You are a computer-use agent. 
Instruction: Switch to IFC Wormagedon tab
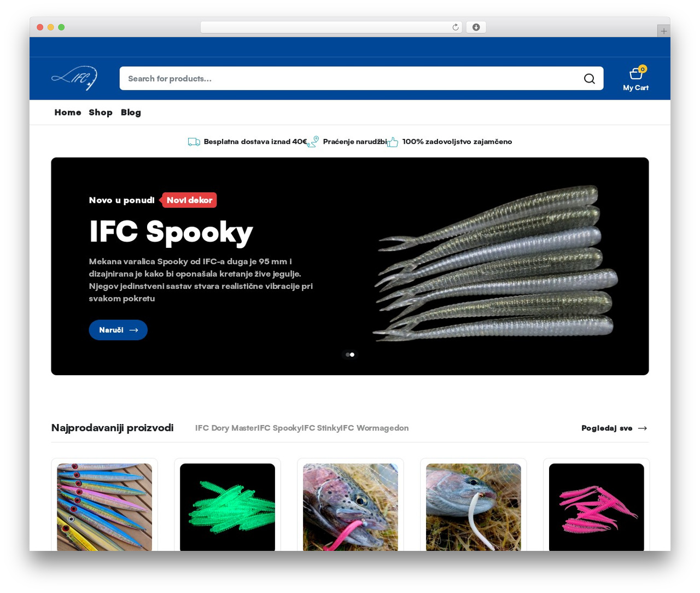click(375, 428)
